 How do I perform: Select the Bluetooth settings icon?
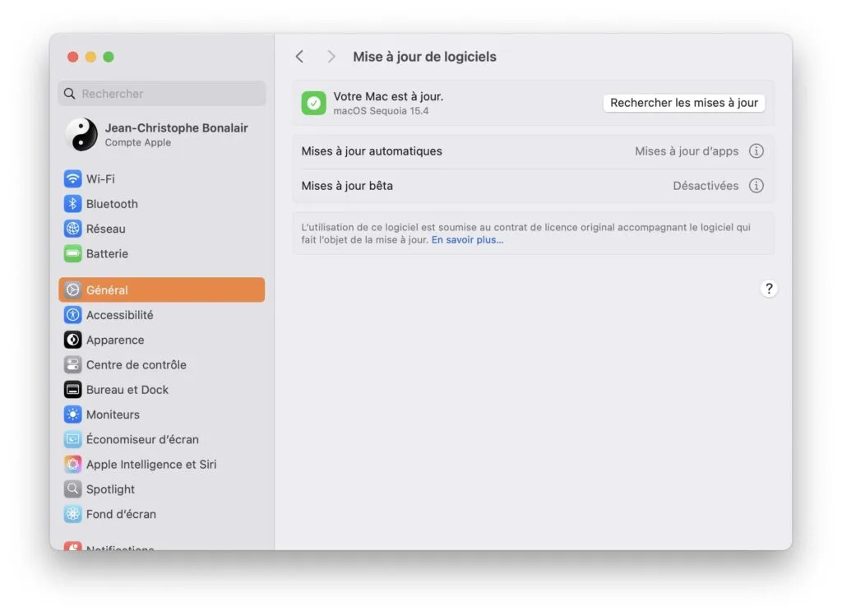73,203
